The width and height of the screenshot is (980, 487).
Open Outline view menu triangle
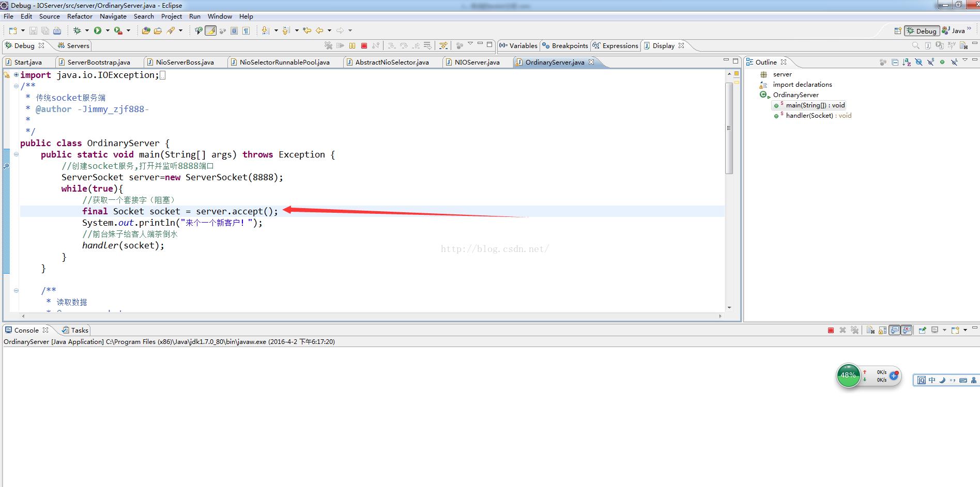click(965, 60)
